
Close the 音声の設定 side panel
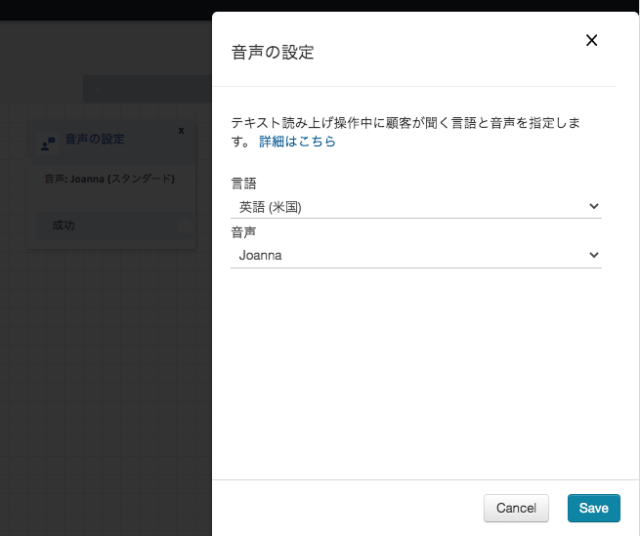click(x=591, y=40)
